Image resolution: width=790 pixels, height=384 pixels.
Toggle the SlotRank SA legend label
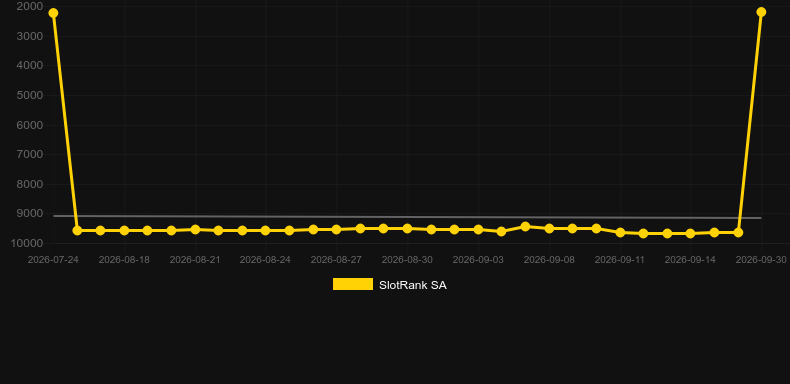(x=413, y=285)
